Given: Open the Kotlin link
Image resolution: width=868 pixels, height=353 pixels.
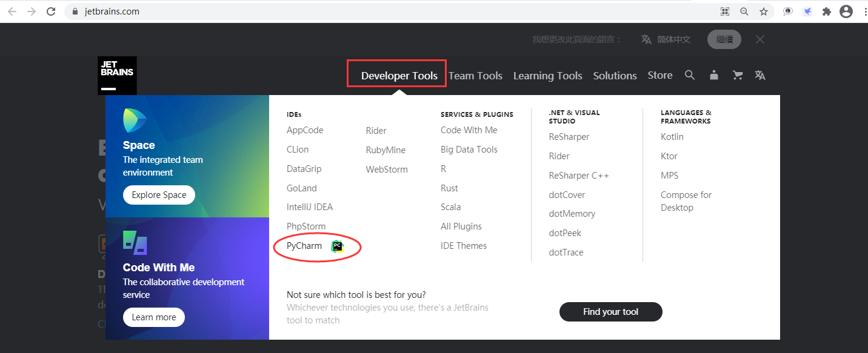Looking at the screenshot, I should click(672, 137).
